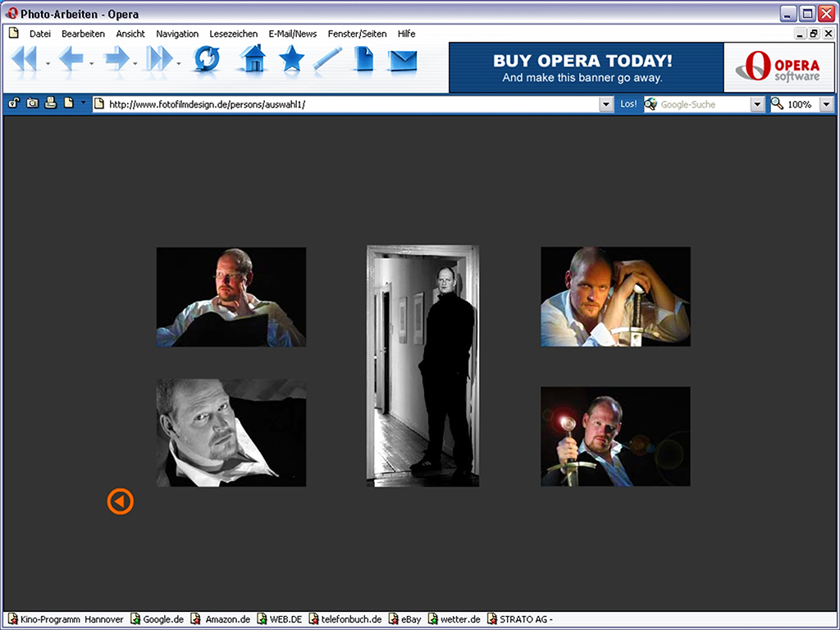Image resolution: width=840 pixels, height=630 pixels.
Task: Open the STRATO AG bookmark
Action: 519,619
